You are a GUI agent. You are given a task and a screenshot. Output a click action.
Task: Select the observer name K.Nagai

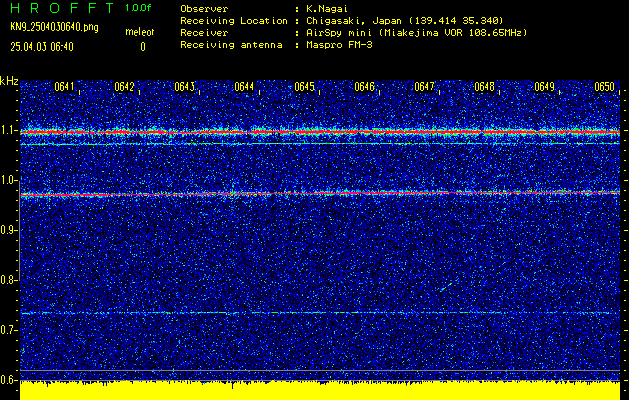pyautogui.click(x=327, y=9)
